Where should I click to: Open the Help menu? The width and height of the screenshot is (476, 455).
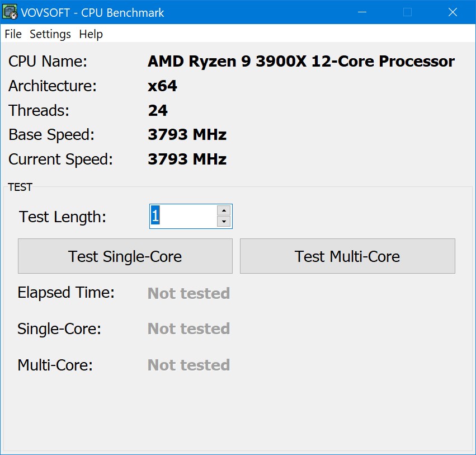point(91,34)
